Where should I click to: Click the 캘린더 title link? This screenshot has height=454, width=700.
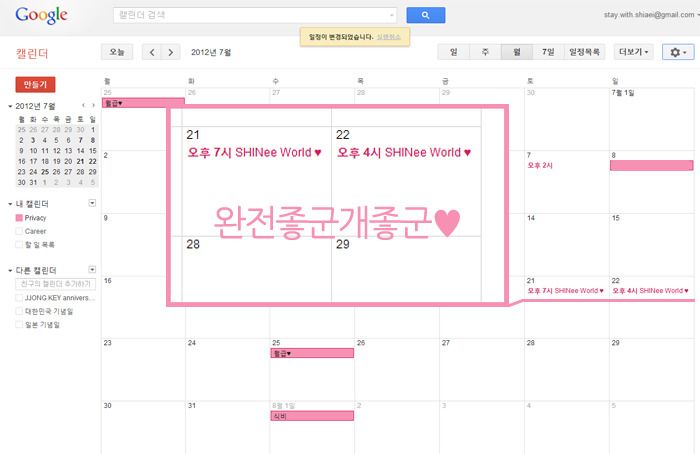pyautogui.click(x=32, y=54)
